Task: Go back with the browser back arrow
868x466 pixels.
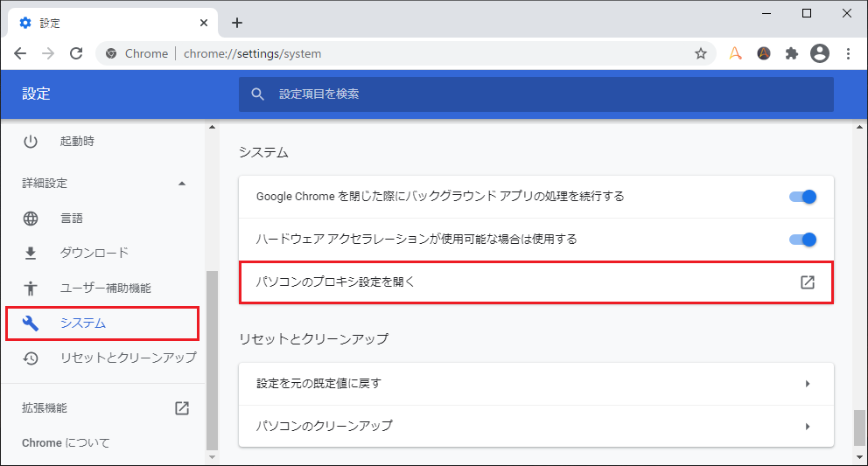Action: pyautogui.click(x=20, y=53)
